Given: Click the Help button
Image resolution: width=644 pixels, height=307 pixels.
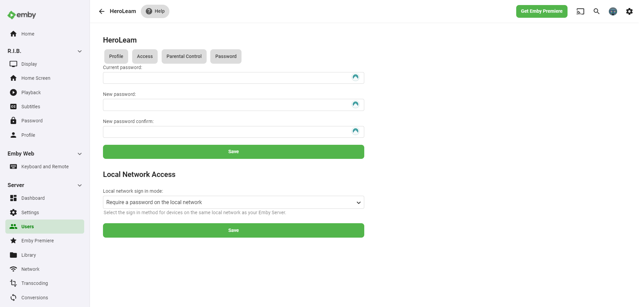Looking at the screenshot, I should (x=155, y=11).
